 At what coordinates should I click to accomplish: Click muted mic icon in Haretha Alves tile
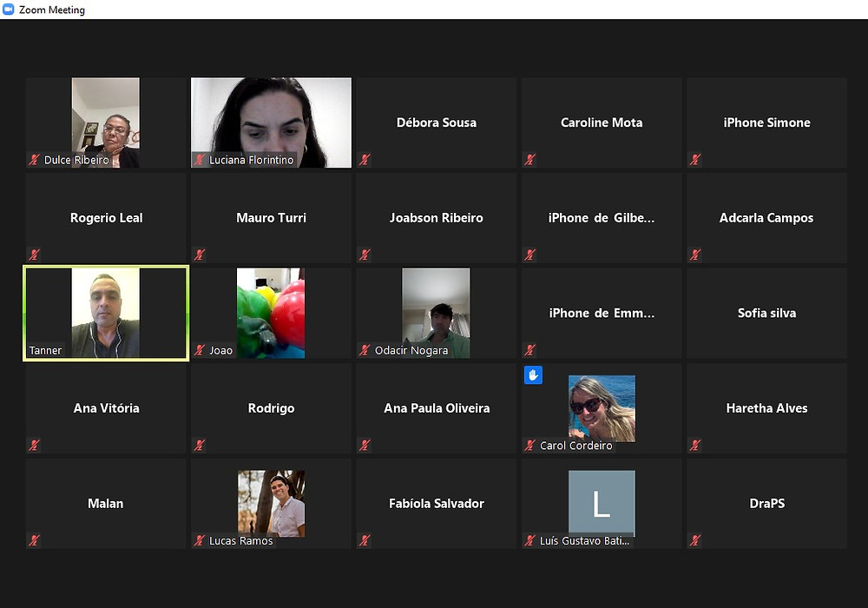pos(695,446)
